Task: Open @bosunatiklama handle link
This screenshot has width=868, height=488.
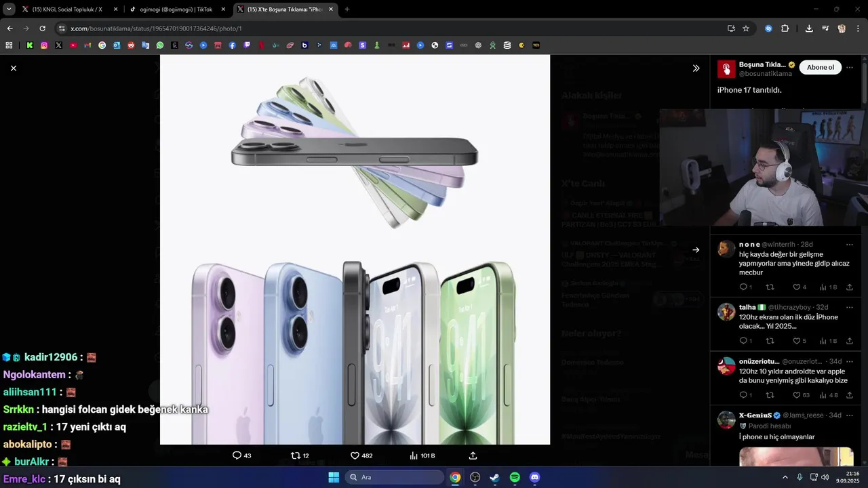Action: tap(766, 73)
